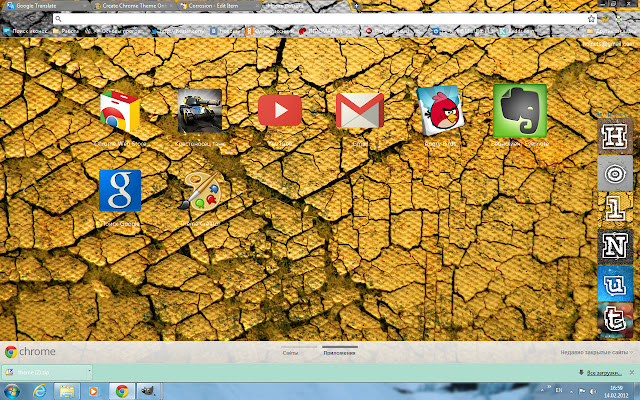The width and height of the screenshot is (640, 400).
Task: Open the theme (2).zip download options arrow
Action: pos(89,372)
